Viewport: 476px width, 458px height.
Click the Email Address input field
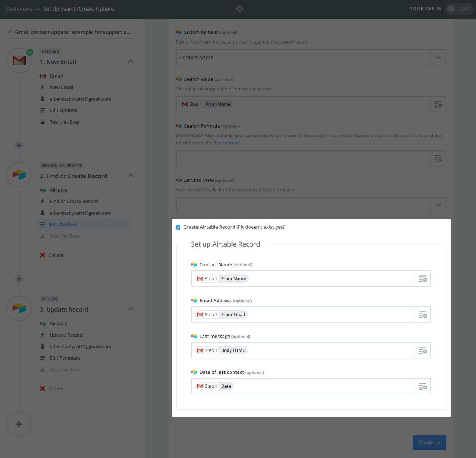coord(303,315)
